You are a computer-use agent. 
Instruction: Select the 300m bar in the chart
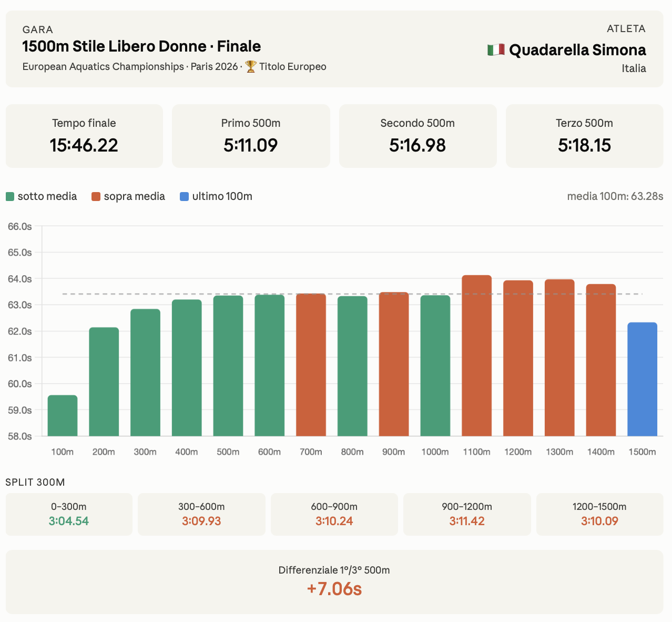point(145,373)
